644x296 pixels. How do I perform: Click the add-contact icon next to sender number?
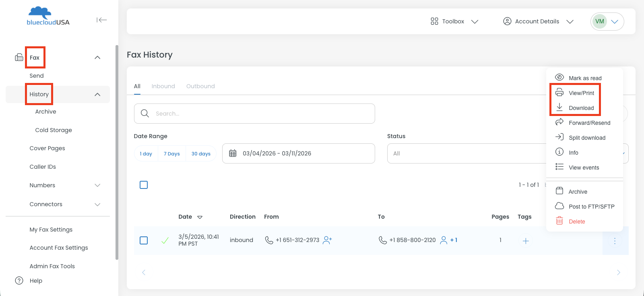327,240
